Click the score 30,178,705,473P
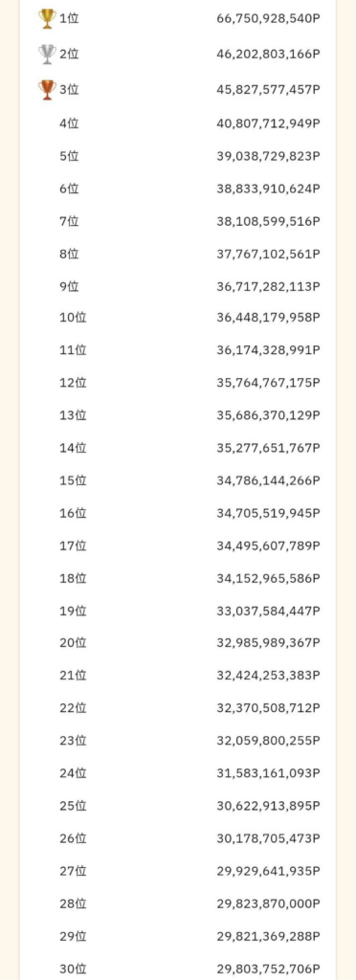This screenshot has width=356, height=980. click(x=269, y=838)
